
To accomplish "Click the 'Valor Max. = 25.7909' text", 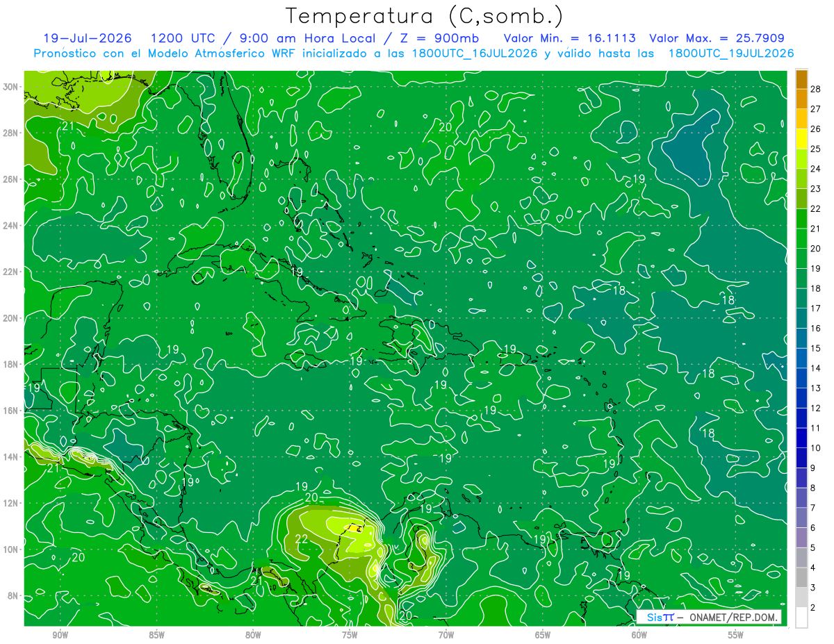I will 717,38.
